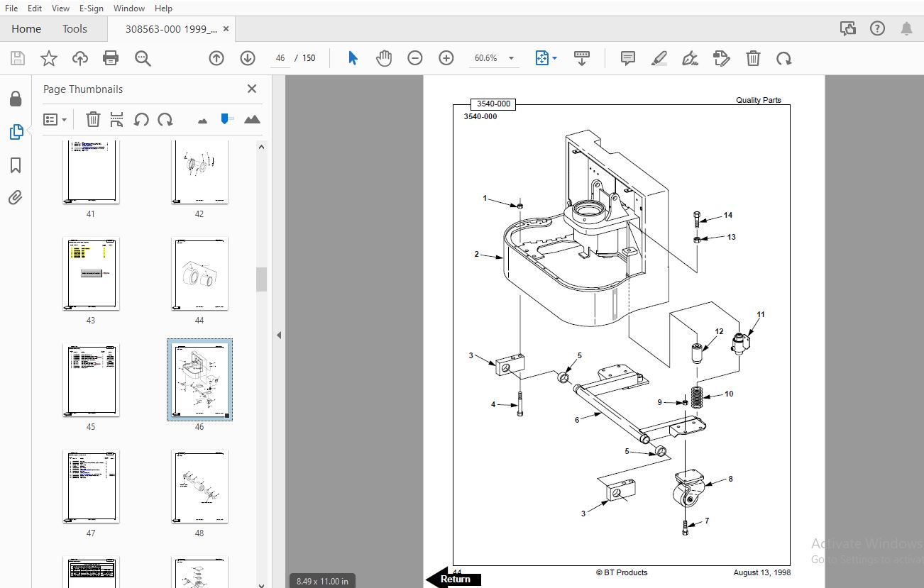Screen dimensions: 924x588
Task: Reduce thumbnail size with the small mountain icon
Action: point(202,121)
